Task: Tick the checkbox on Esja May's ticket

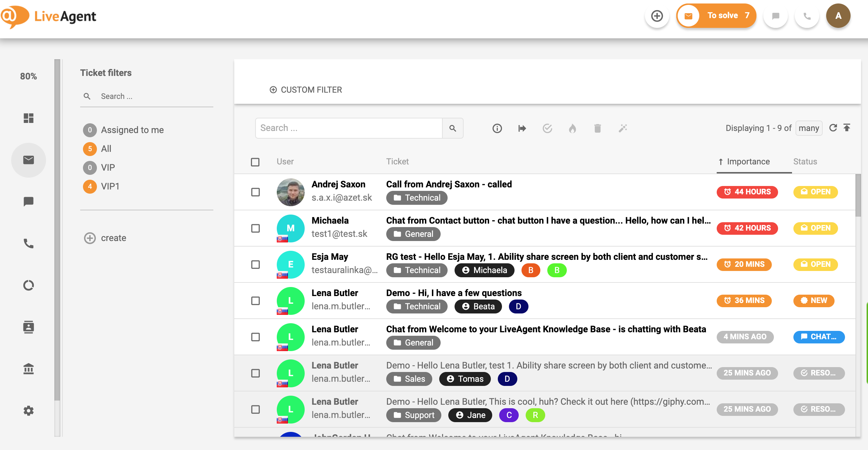Action: point(256,264)
